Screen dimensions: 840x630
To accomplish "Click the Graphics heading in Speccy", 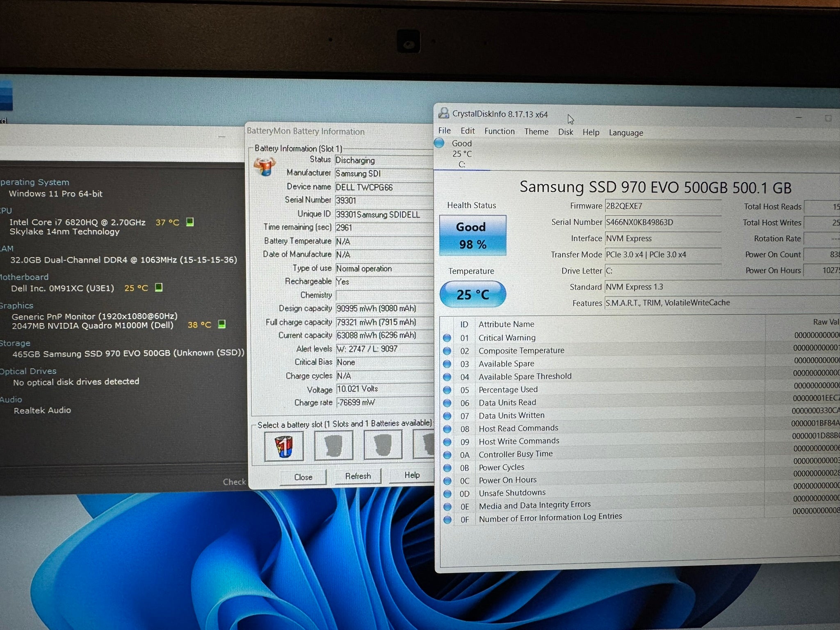I will [16, 306].
